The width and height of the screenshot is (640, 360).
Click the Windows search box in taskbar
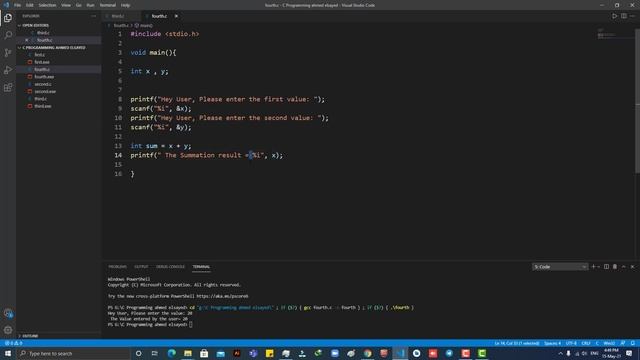coord(73,353)
